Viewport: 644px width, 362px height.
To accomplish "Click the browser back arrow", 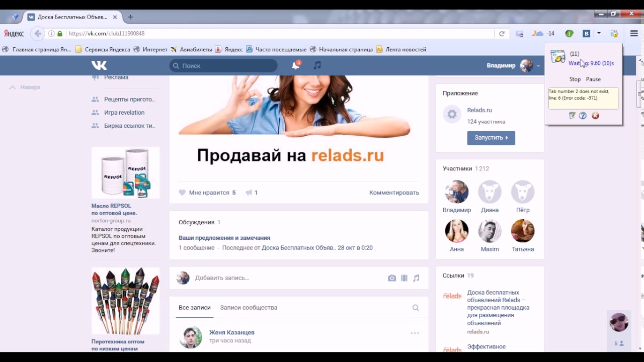I will pos(37,34).
